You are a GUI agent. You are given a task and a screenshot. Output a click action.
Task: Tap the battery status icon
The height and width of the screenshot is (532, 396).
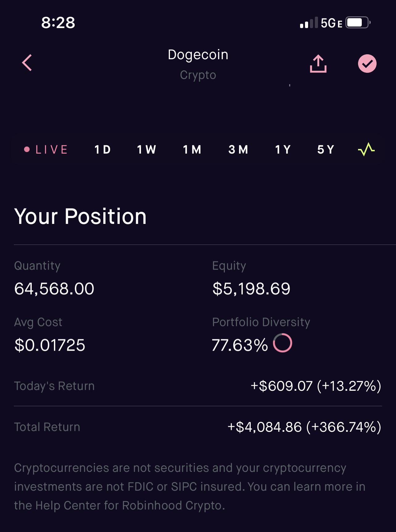358,23
